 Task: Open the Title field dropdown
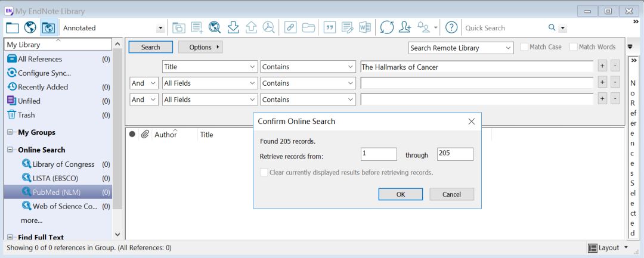[x=210, y=67]
